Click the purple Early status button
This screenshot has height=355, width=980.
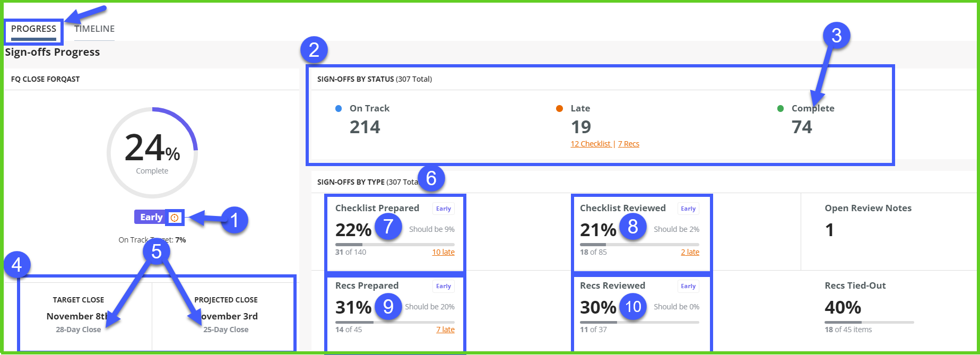coord(151,217)
